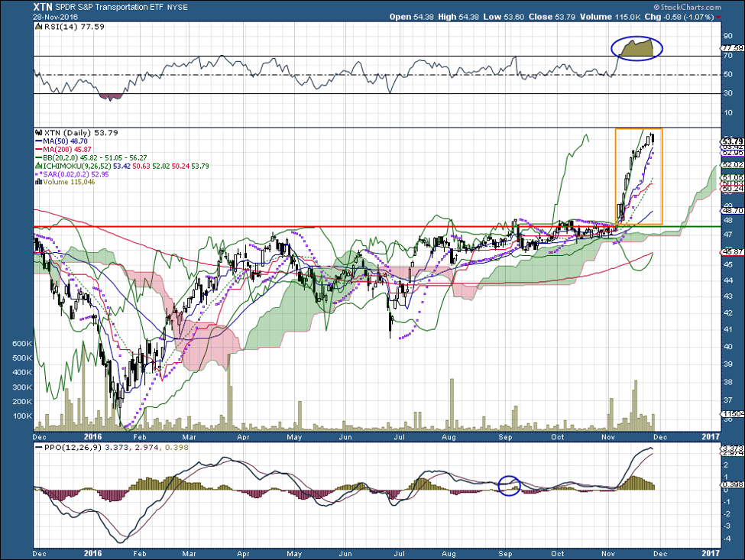Click the 300K volume axis label
The width and height of the screenshot is (745, 560).
pos(22,387)
